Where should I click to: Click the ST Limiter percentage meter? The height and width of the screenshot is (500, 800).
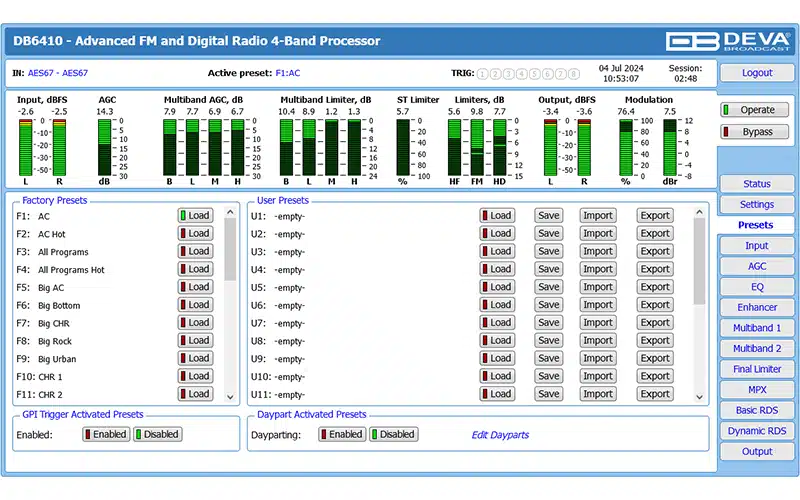(x=403, y=148)
